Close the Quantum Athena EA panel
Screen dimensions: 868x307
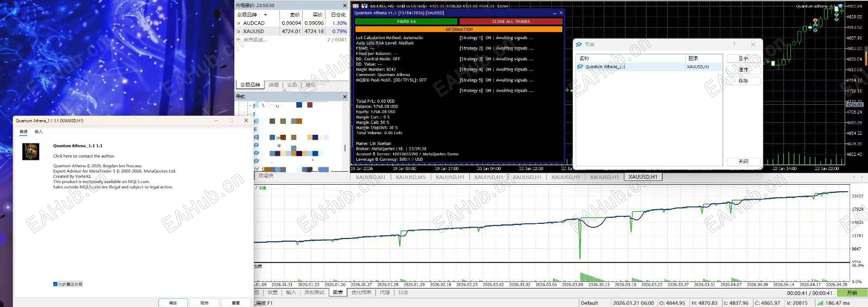(x=561, y=13)
